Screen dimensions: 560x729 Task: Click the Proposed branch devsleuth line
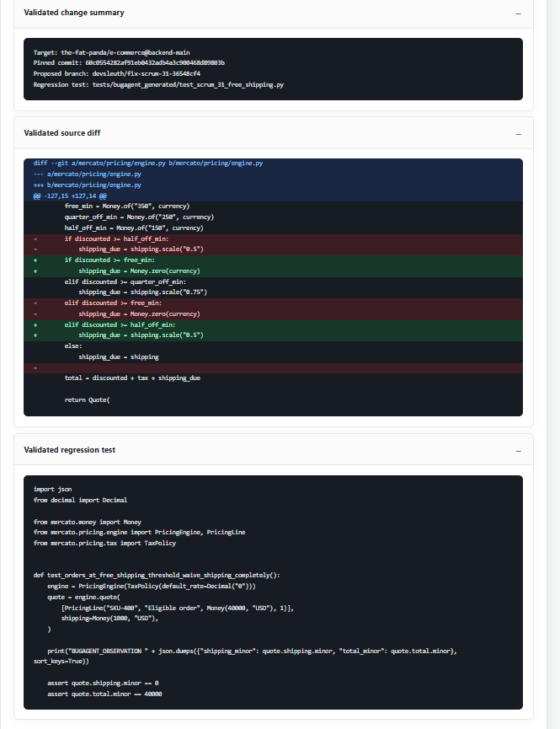117,73
